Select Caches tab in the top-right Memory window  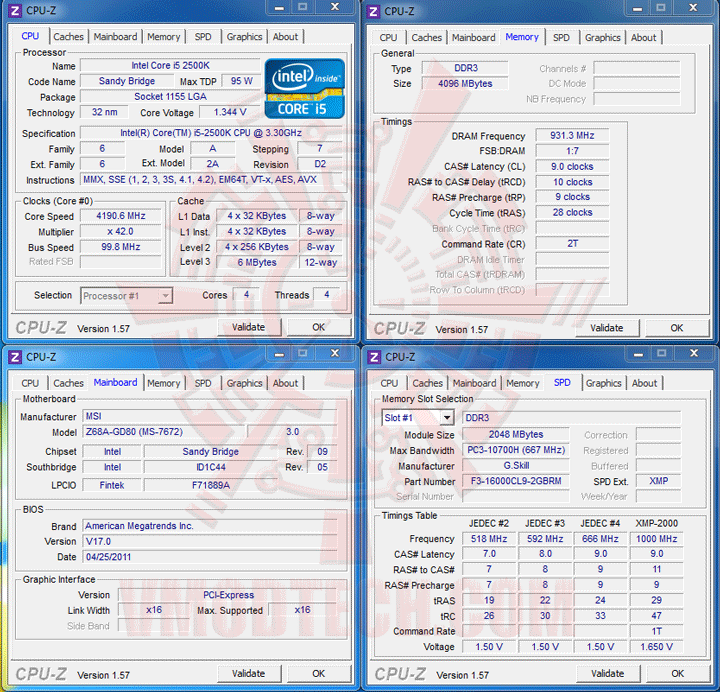click(426, 38)
